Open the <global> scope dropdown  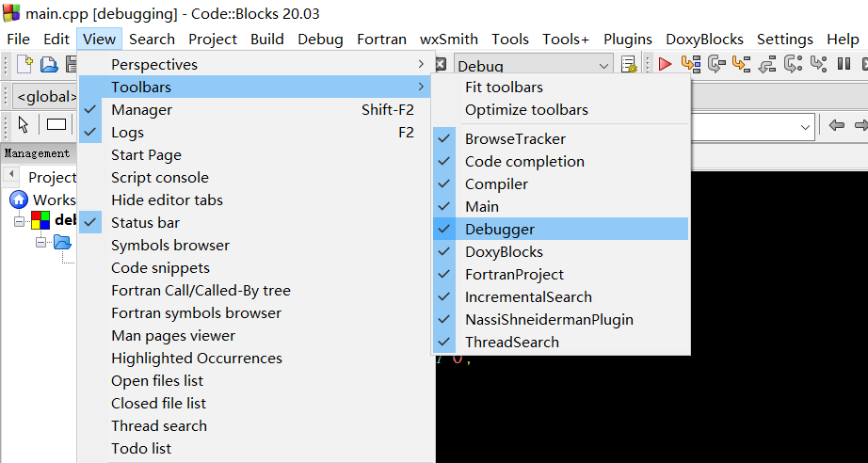click(45, 97)
